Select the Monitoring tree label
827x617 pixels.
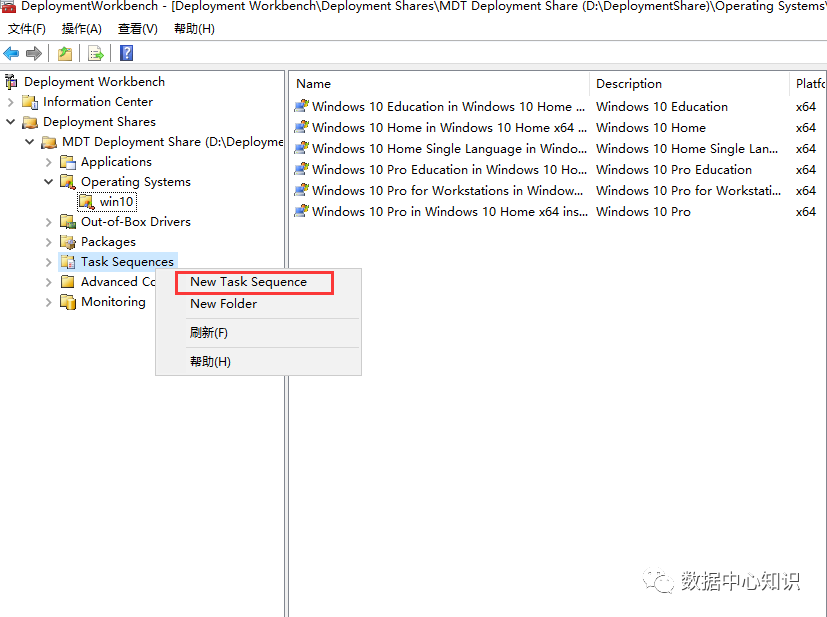pyautogui.click(x=113, y=302)
